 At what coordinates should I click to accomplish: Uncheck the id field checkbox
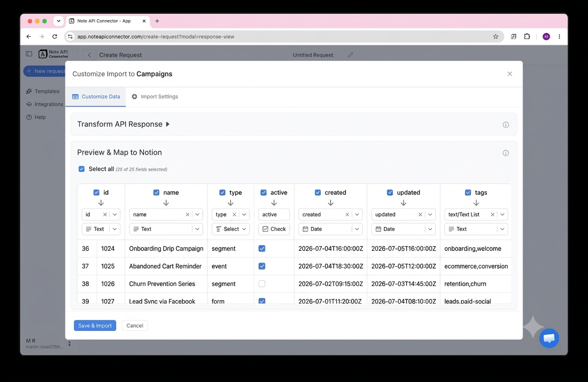[96, 192]
